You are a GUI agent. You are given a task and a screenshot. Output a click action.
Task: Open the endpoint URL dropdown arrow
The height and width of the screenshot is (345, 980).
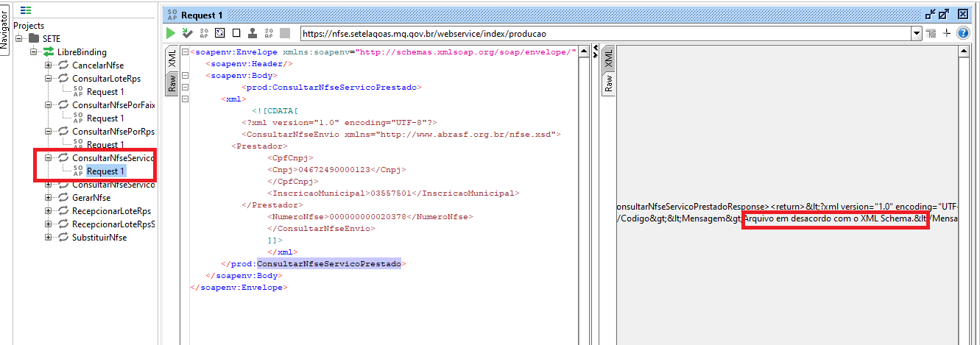(x=917, y=33)
